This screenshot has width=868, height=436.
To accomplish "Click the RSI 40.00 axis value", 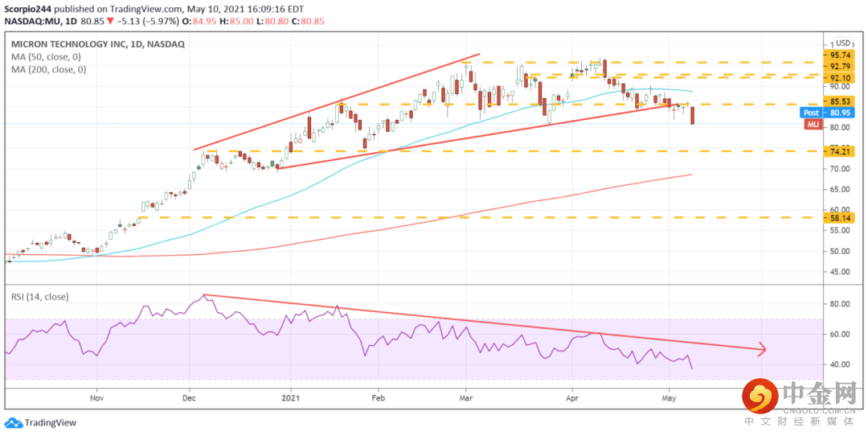I will [840, 364].
